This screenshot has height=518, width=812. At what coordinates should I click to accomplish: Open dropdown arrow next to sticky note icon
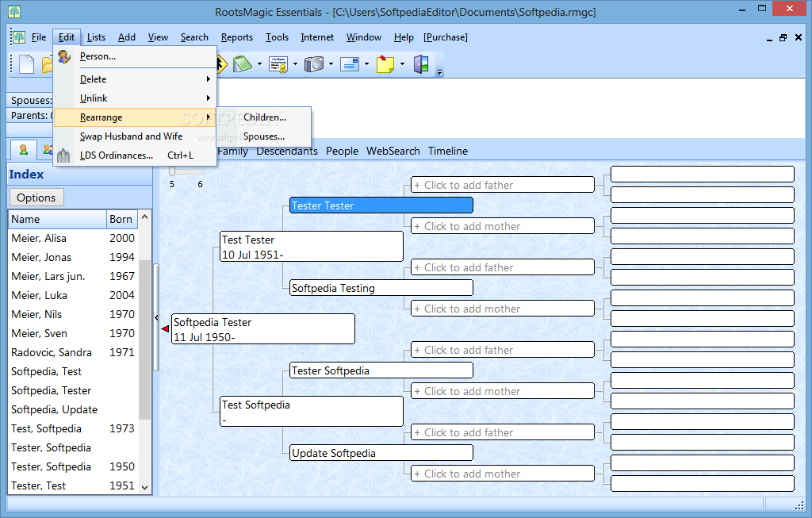coord(402,64)
